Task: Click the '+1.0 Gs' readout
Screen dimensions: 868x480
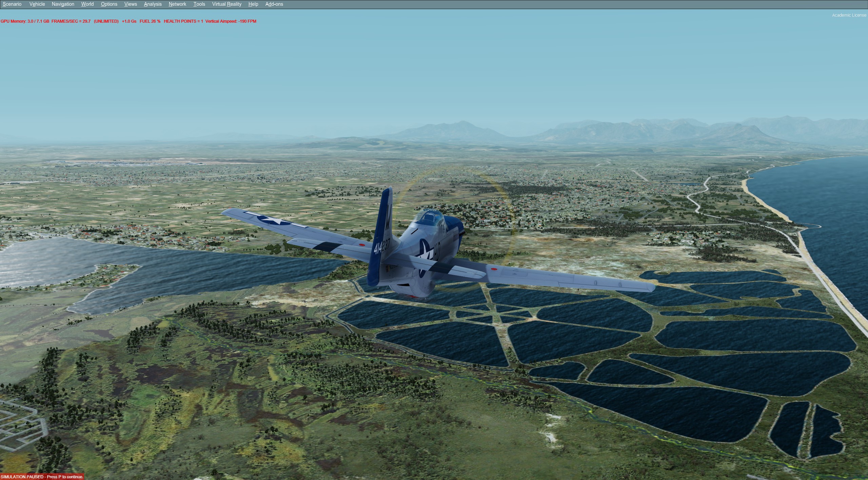Action: (x=129, y=21)
